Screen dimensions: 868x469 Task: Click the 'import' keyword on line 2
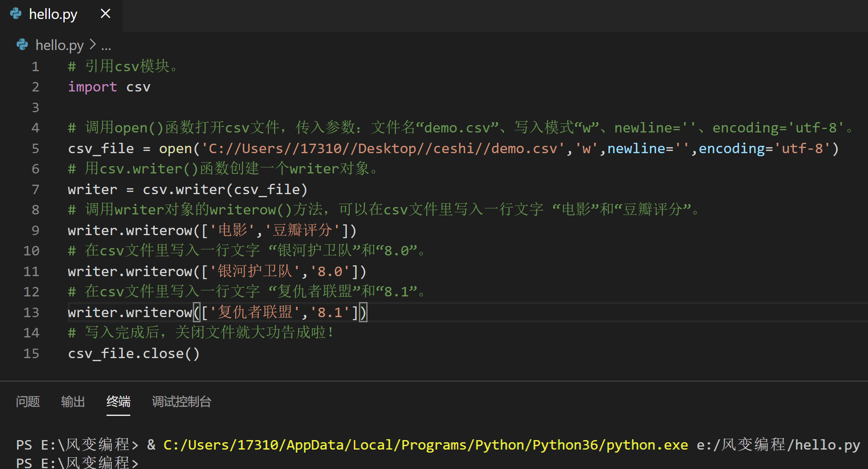[92, 87]
